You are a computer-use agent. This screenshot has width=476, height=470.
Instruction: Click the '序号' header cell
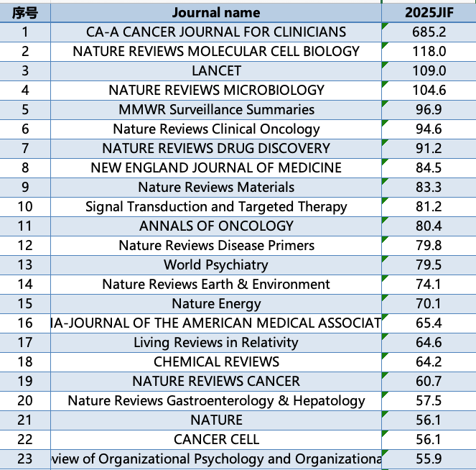[25, 13]
